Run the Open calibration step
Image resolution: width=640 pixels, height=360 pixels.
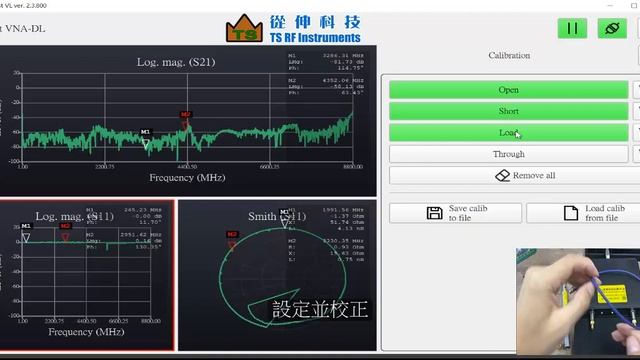[x=509, y=90]
